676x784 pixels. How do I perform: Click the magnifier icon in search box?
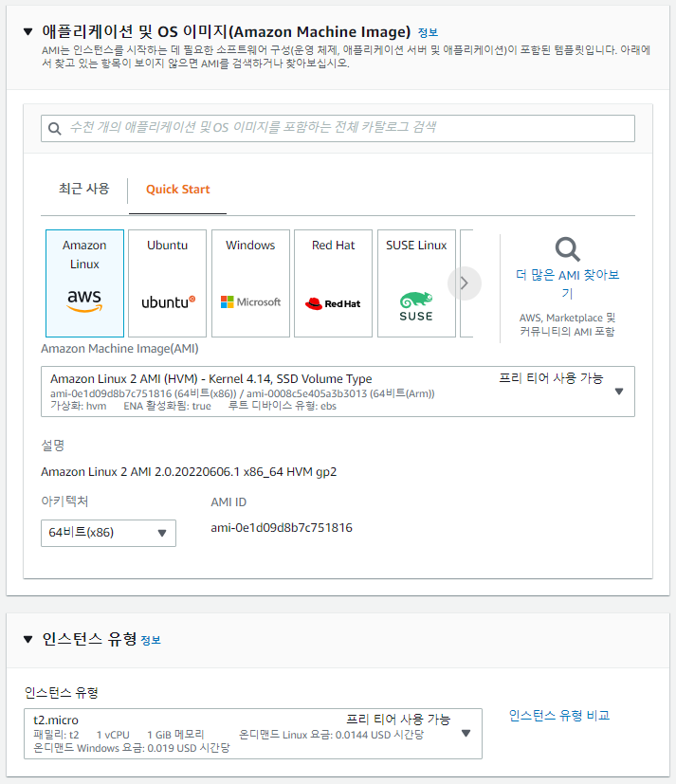point(54,129)
